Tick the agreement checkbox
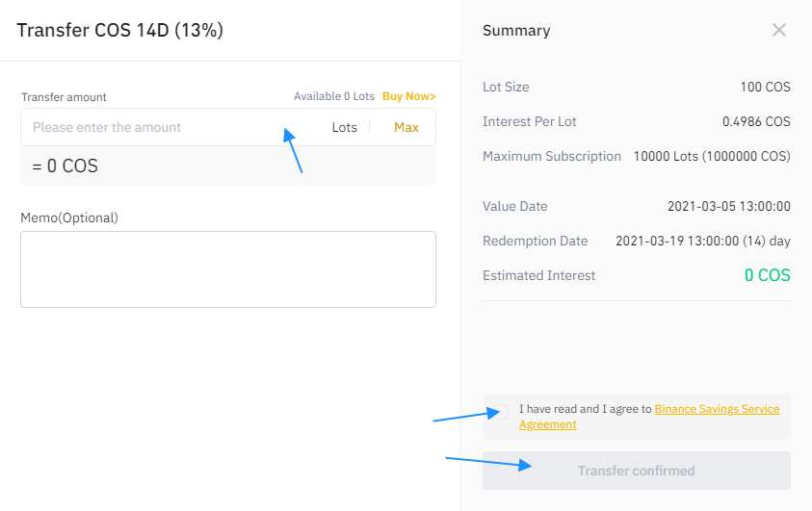812x511 pixels. coord(499,412)
